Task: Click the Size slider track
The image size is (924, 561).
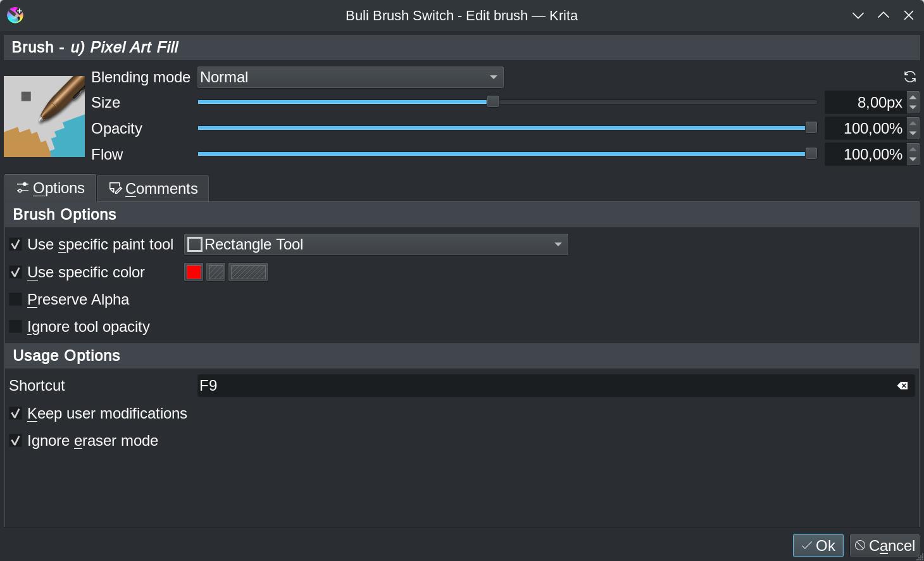Action: (508, 102)
